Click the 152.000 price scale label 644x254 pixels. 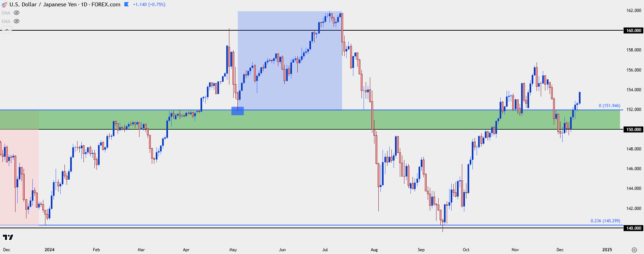pos(633,110)
